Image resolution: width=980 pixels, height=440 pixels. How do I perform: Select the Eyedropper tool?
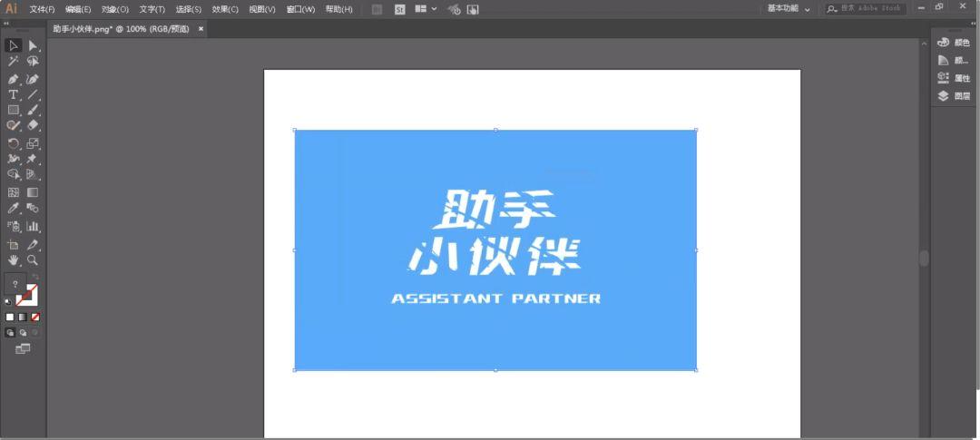click(x=13, y=208)
